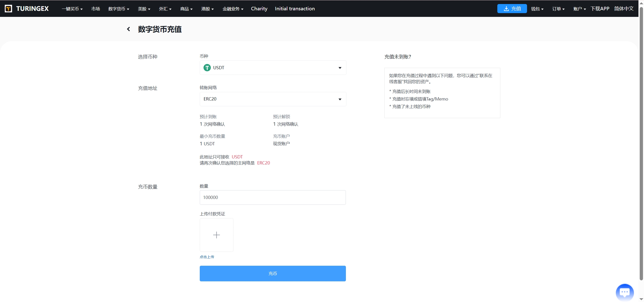This screenshot has height=302, width=644.
Task: Open the 转账网络 ERC20 network selector
Action: point(273,99)
